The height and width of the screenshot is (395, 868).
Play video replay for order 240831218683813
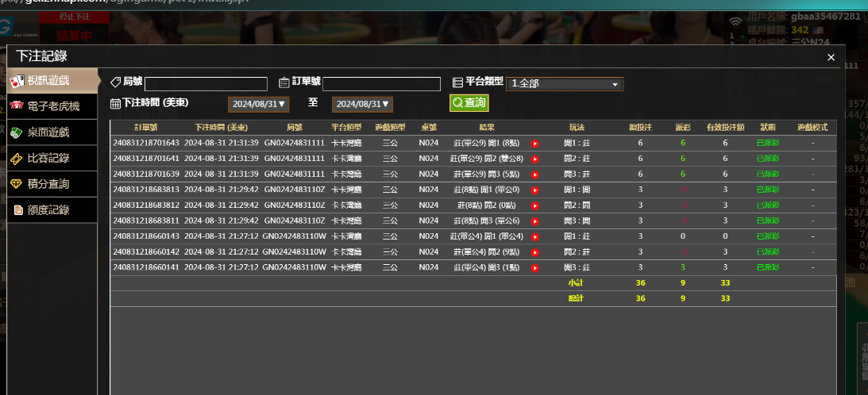point(535,190)
